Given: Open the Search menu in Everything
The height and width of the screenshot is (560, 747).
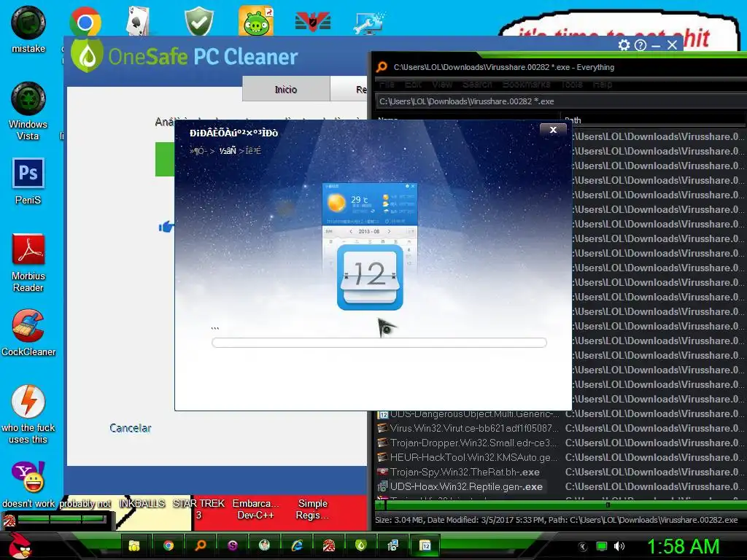Looking at the screenshot, I should [477, 85].
